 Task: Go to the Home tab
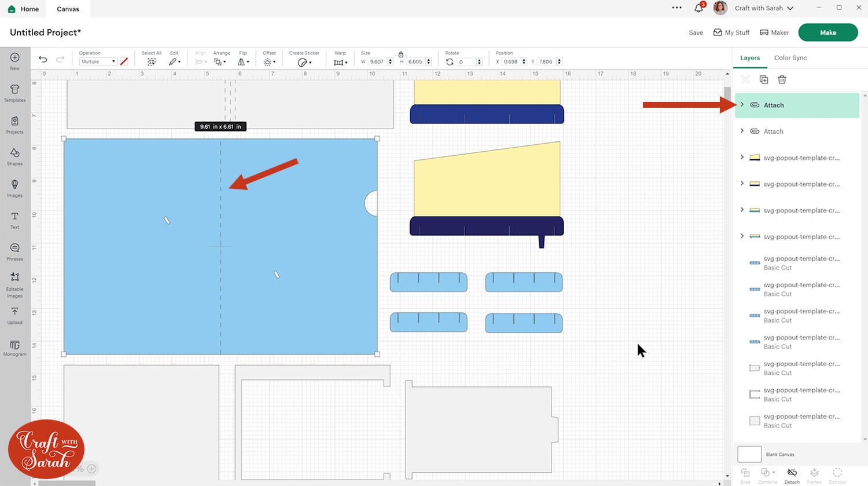pos(24,9)
